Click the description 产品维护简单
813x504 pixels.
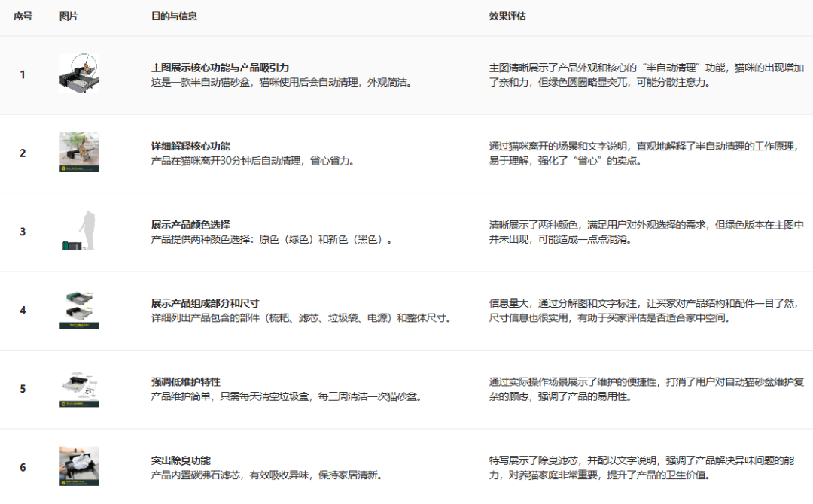pyautogui.click(x=287, y=396)
